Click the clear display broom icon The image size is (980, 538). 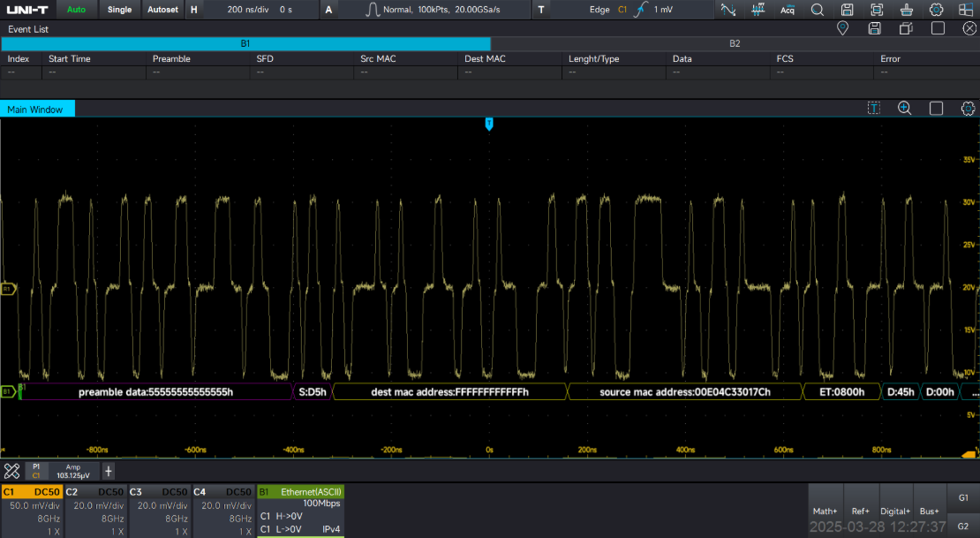(906, 10)
